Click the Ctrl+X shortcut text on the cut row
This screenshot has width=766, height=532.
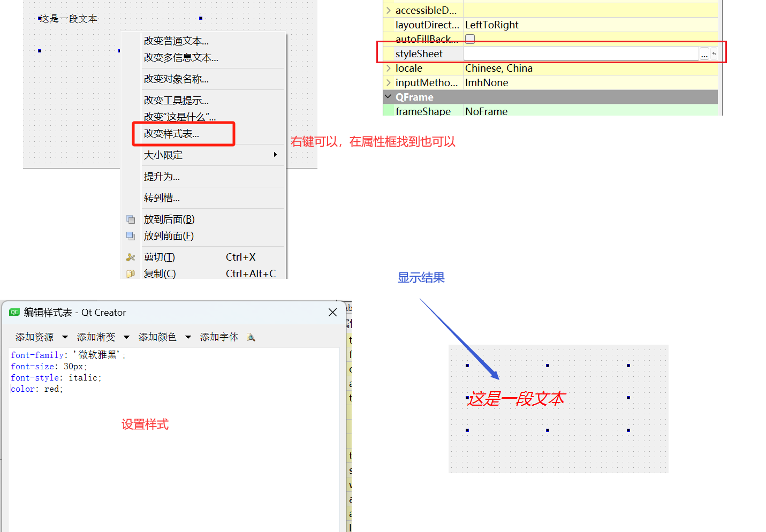point(240,257)
